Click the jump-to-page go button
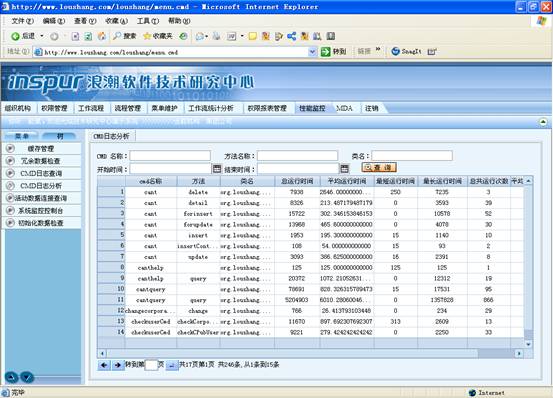Viewport: 553px width, 398px height. point(172,365)
